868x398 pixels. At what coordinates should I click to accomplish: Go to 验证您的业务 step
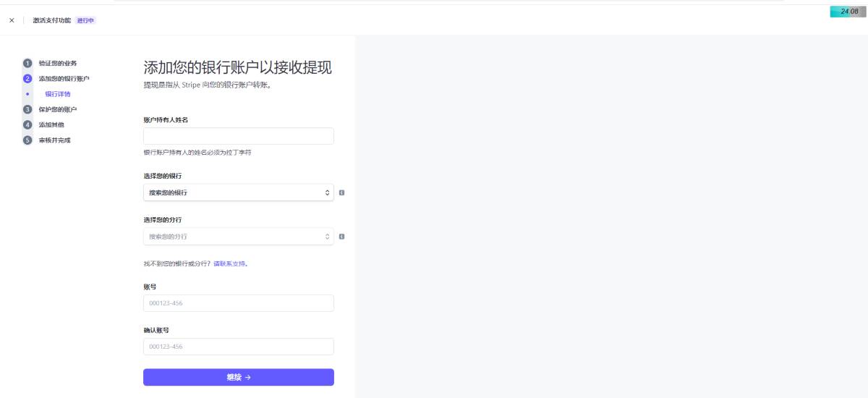point(58,63)
